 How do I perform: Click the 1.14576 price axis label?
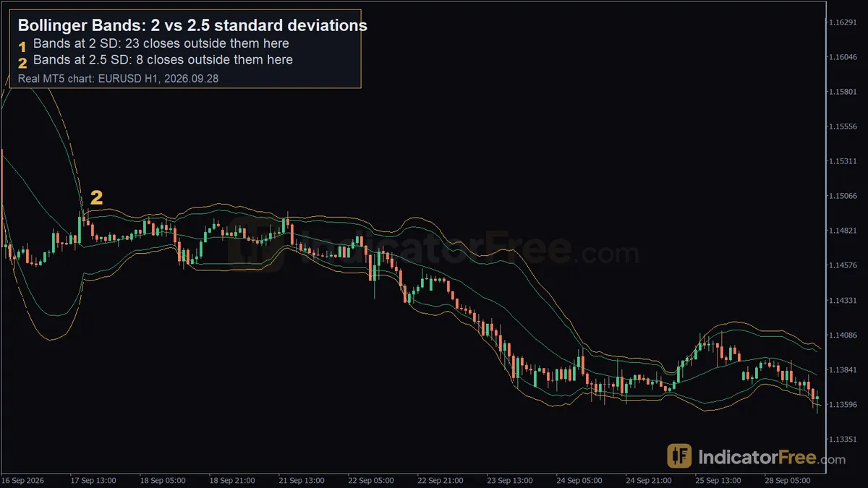pyautogui.click(x=843, y=265)
